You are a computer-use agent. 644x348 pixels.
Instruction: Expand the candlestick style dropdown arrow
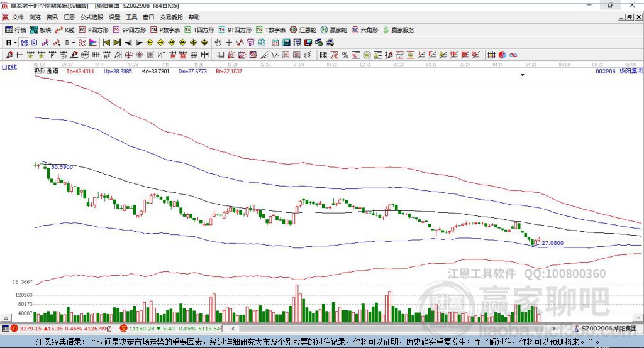(74, 43)
